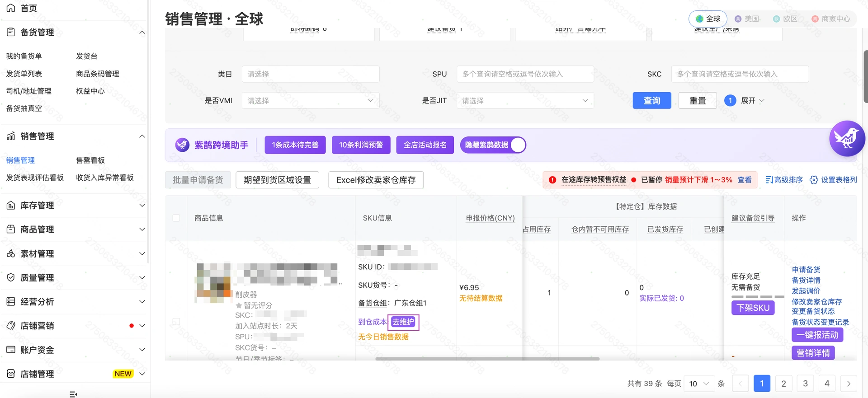Collapse the sidebar with the bottom menu icon

click(x=73, y=394)
